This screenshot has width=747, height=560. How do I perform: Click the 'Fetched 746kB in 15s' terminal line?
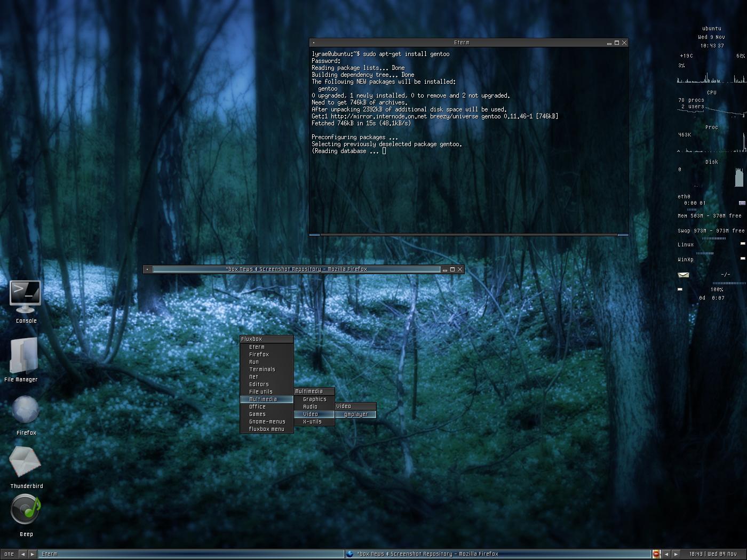pos(361,123)
